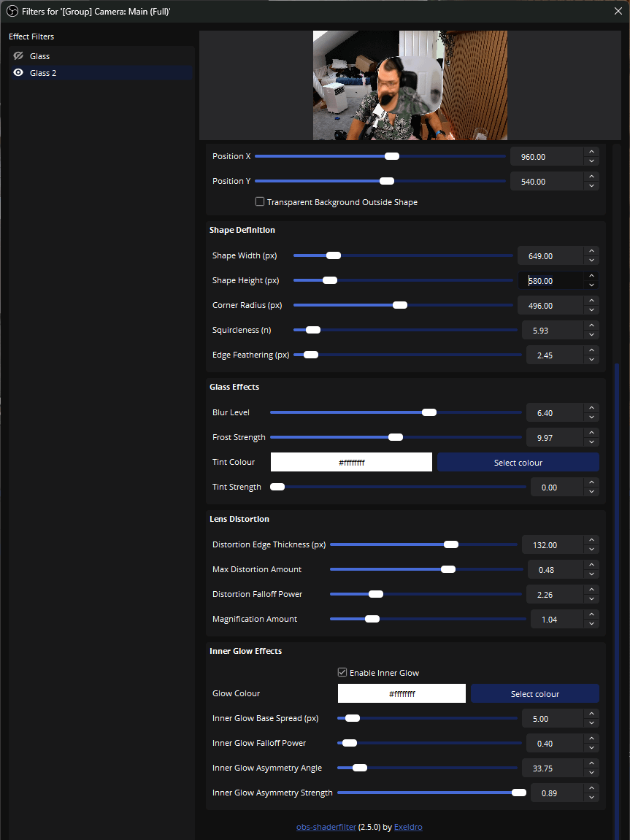Increase Corner Radius with up arrow
This screenshot has height=840, width=630.
point(591,301)
